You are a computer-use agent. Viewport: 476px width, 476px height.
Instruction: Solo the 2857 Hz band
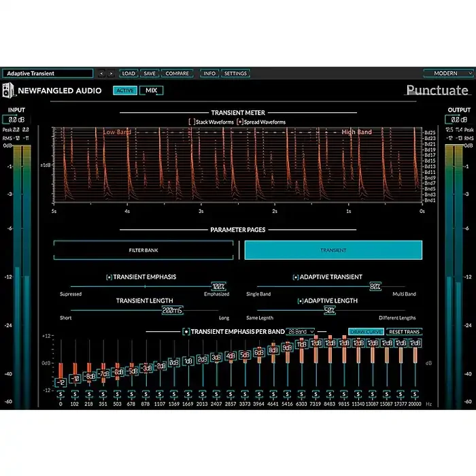231,394
